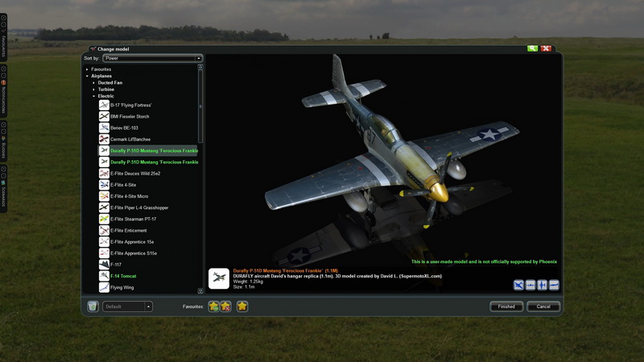This screenshot has width=644, height=362.
Task: Click the third favourites star icon
Action: click(x=242, y=306)
